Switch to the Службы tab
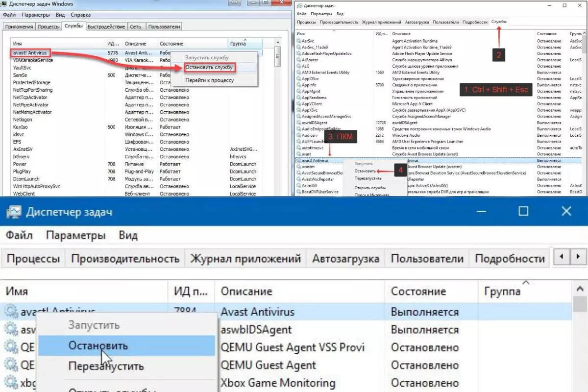 499,21
